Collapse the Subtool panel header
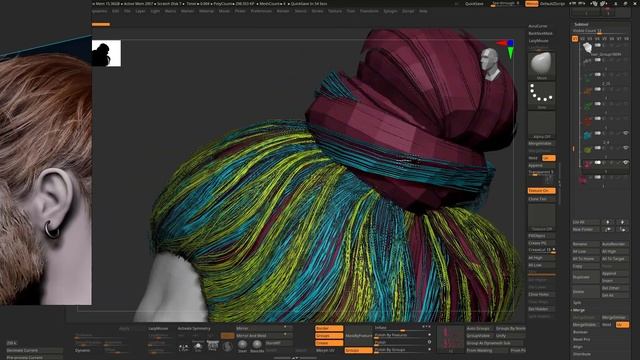 point(581,24)
